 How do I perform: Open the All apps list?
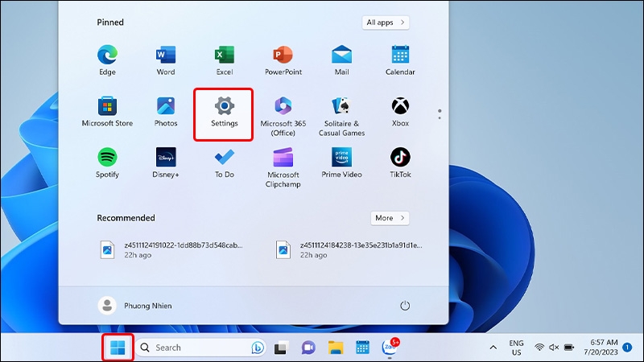[x=386, y=23]
